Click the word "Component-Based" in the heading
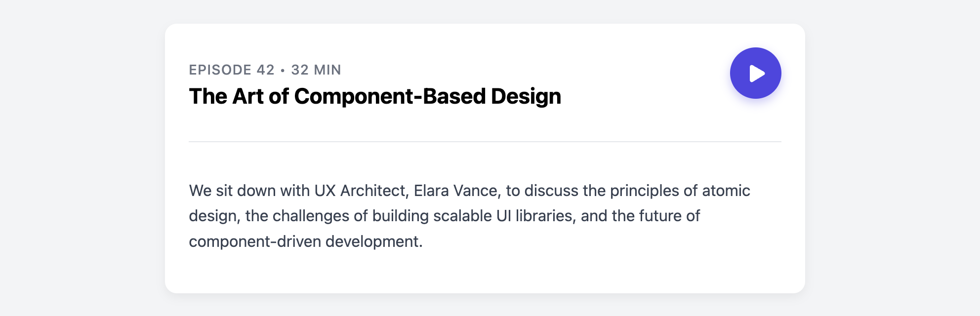980x316 pixels. [390, 96]
